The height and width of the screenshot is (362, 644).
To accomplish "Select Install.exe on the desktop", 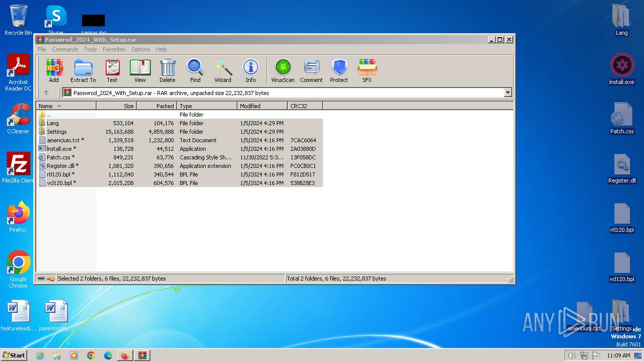I will (x=622, y=69).
